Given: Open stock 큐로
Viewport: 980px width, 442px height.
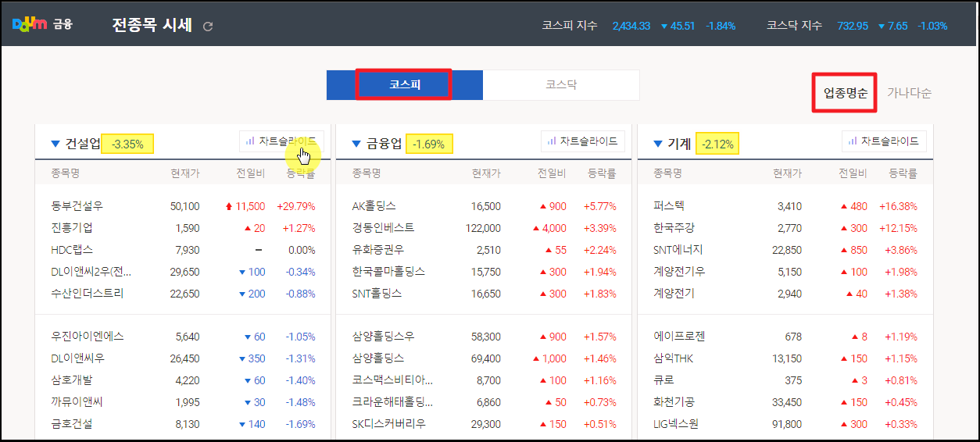Looking at the screenshot, I should [662, 380].
